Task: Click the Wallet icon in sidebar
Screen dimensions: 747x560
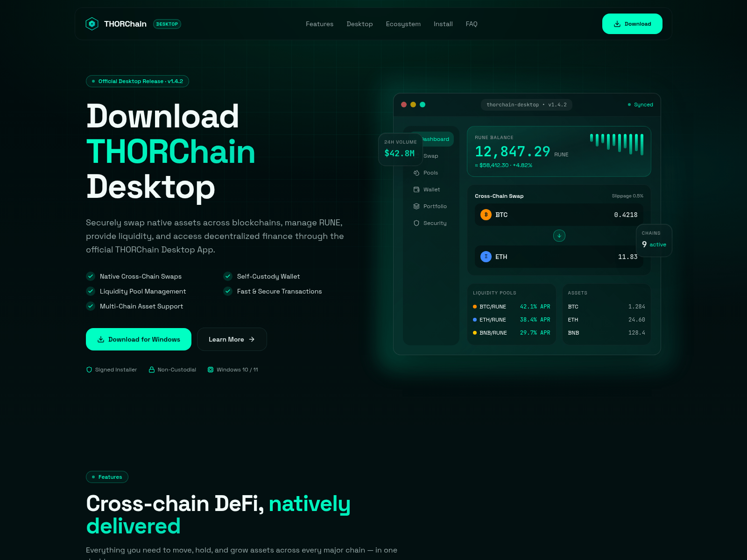Action: [x=416, y=189]
